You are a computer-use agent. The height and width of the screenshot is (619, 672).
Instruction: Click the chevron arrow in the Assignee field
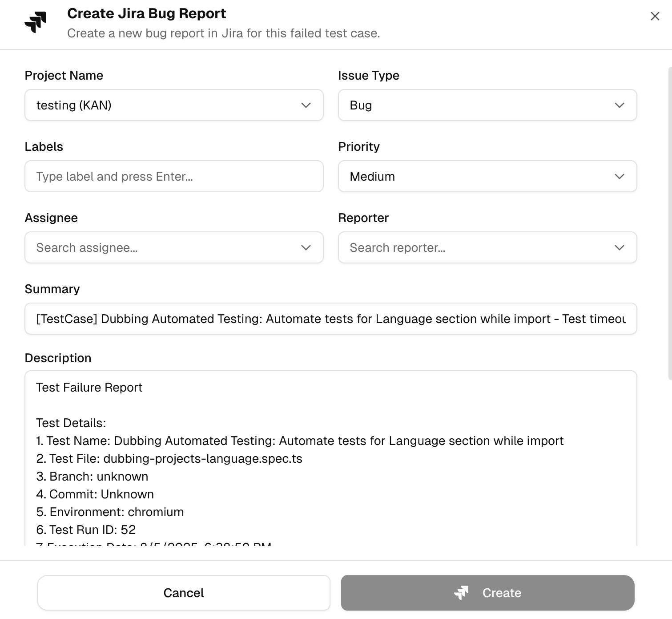pyautogui.click(x=306, y=248)
